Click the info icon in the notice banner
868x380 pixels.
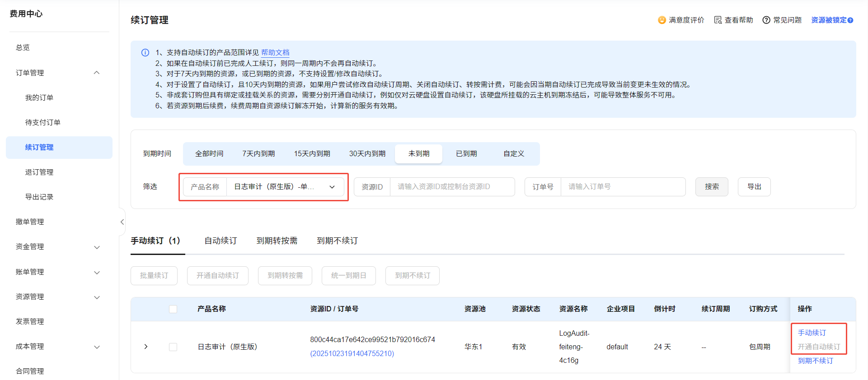point(145,53)
